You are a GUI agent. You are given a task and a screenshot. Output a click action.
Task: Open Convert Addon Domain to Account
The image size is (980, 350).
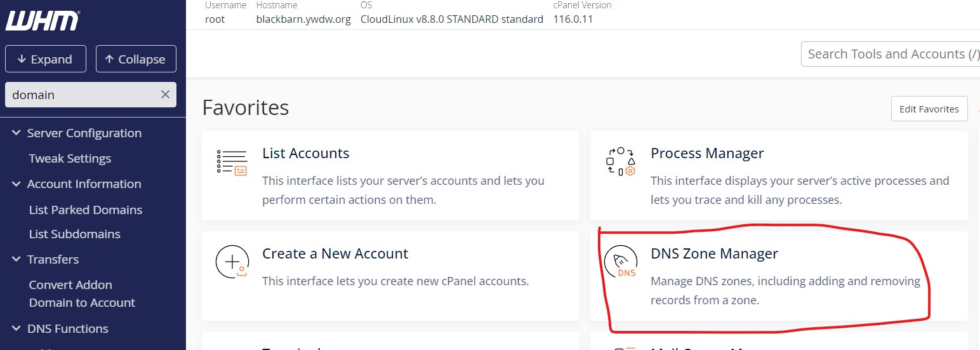[82, 293]
